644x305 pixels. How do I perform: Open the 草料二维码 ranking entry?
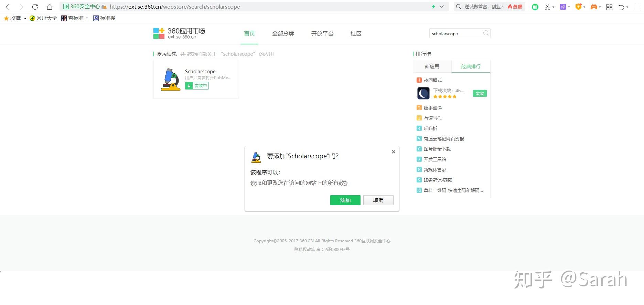pyautogui.click(x=453, y=190)
